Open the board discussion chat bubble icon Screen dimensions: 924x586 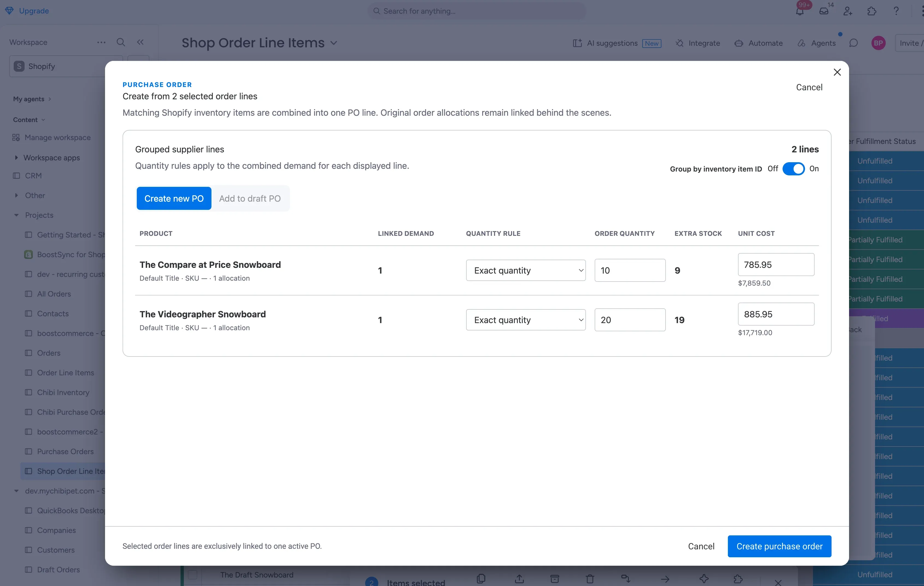point(853,43)
